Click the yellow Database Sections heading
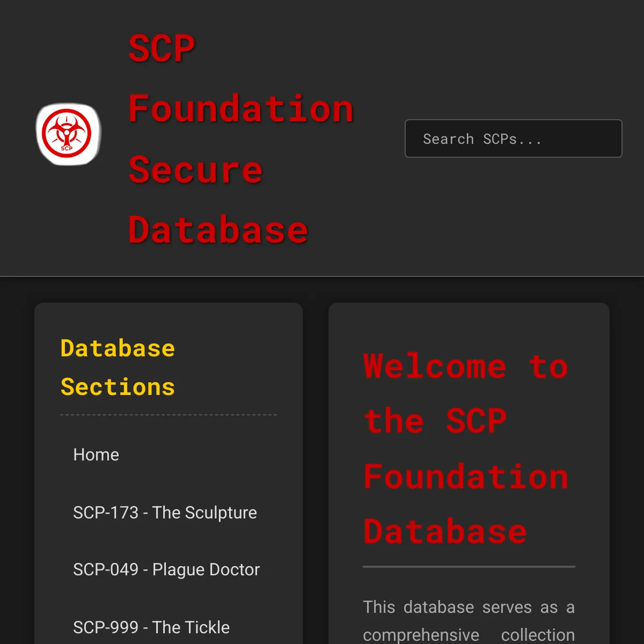The width and height of the screenshot is (644, 644). click(118, 368)
